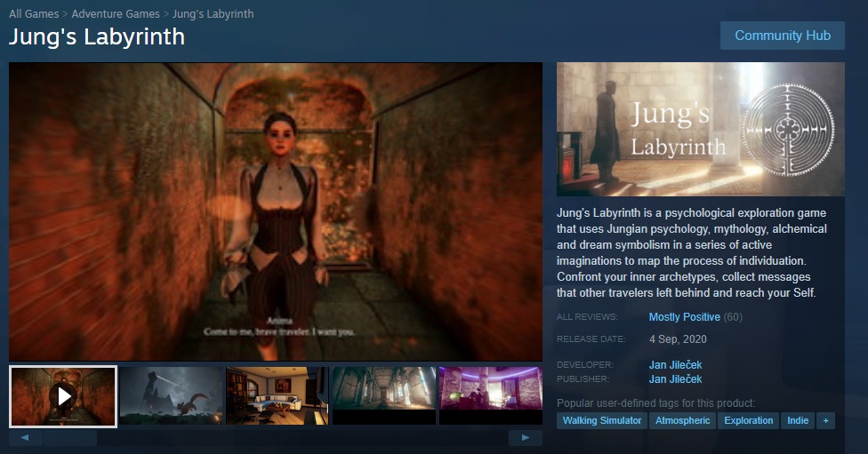Click the left arrow of the thumbnail strip
868x454 pixels.
(x=25, y=438)
